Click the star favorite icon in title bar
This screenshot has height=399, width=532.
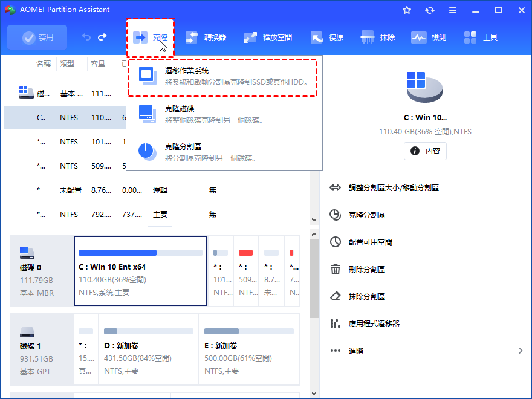(x=407, y=10)
